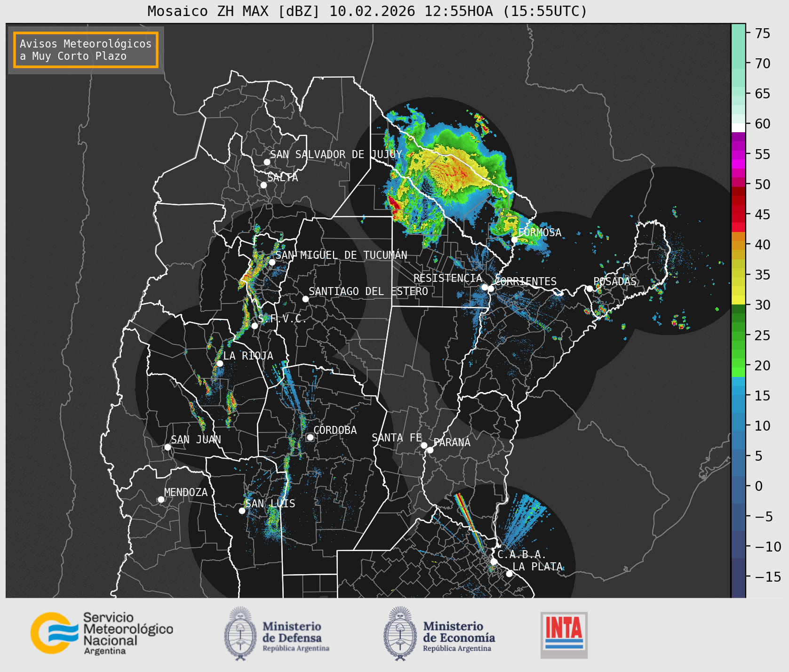Viewport: 789px width, 672px height.
Task: Click the INTA logo
Action: [x=564, y=635]
